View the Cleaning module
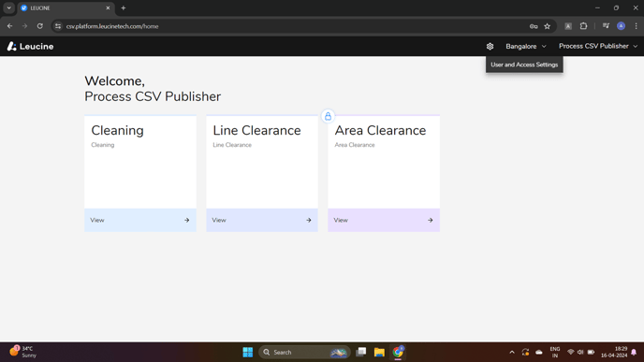The width and height of the screenshot is (644, 362). click(x=140, y=221)
